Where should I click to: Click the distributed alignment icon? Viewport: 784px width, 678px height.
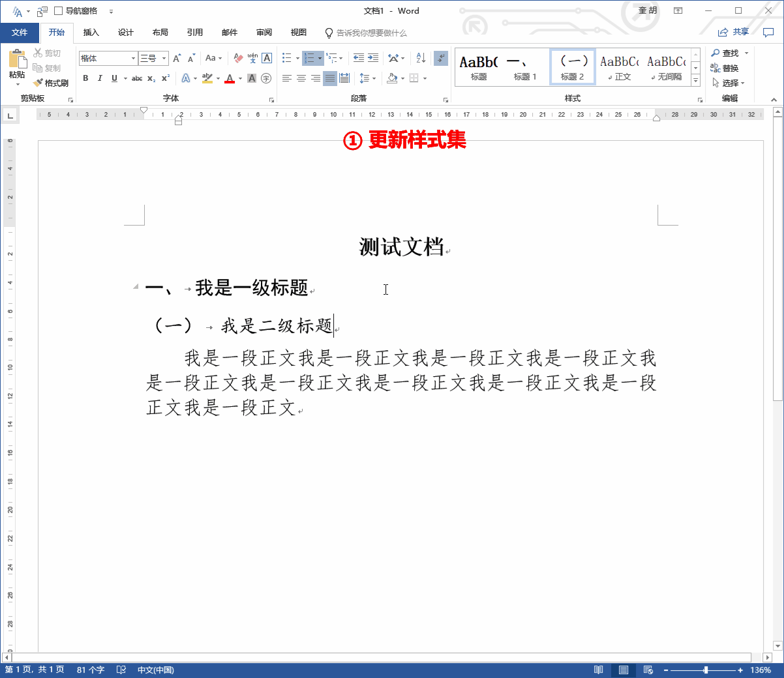[344, 78]
